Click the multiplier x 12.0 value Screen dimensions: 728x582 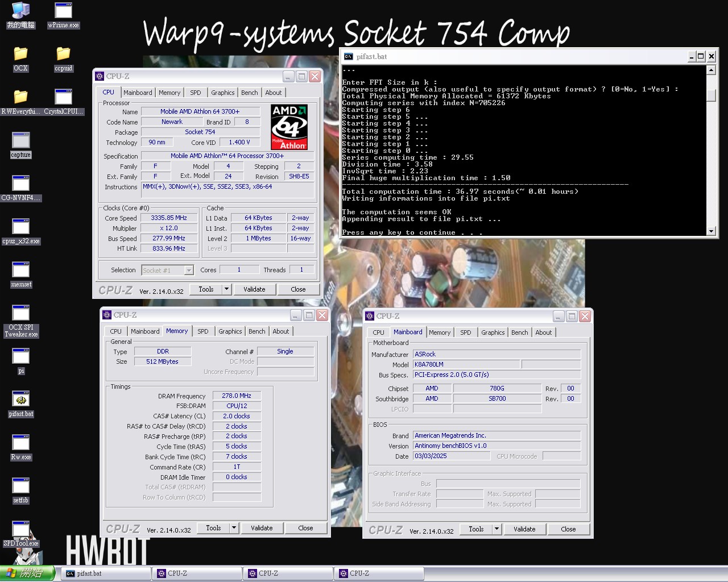coord(169,228)
